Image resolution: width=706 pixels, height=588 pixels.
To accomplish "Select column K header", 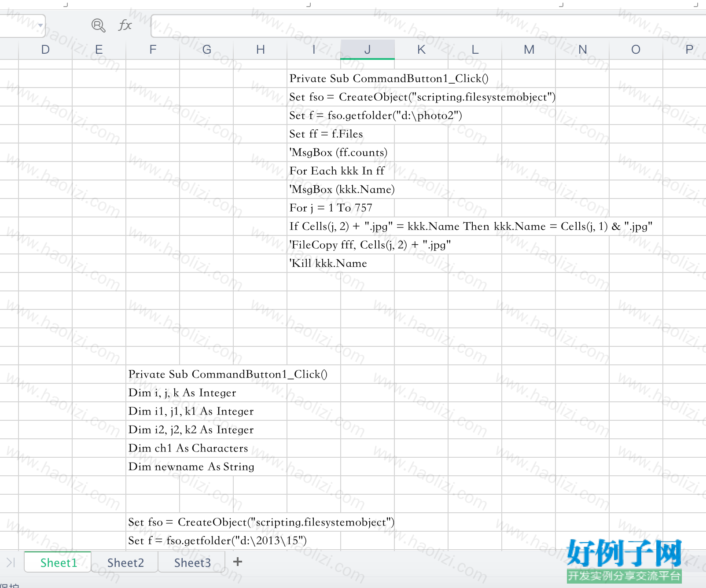I will (x=421, y=50).
